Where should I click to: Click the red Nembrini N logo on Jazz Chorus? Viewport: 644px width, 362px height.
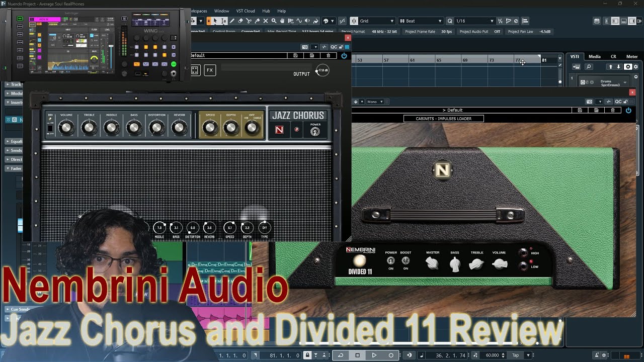[279, 130]
